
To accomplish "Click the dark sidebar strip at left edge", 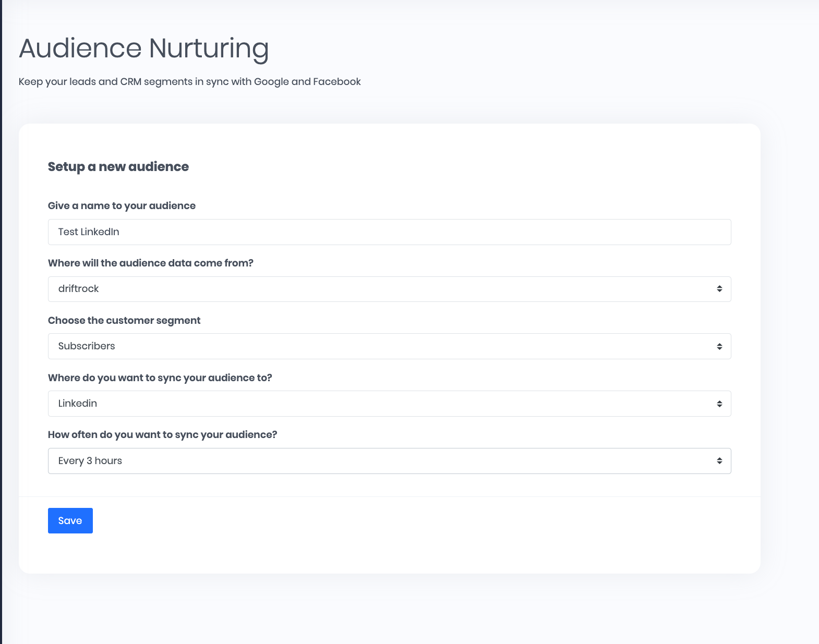I will pyautogui.click(x=1, y=322).
